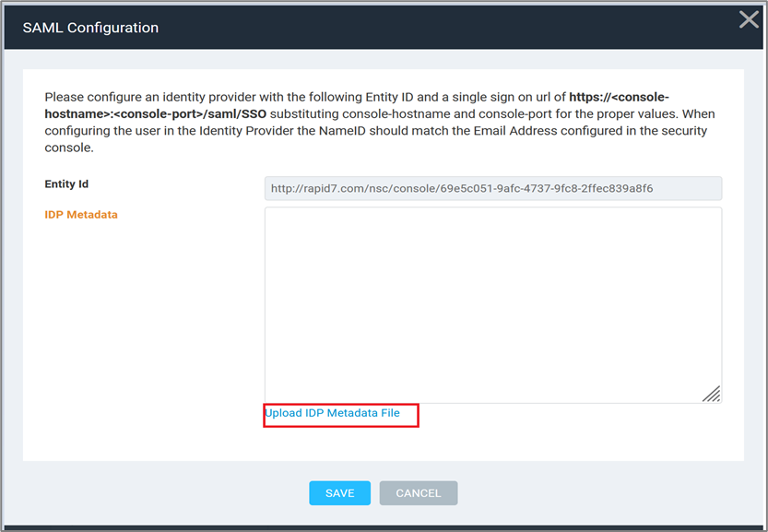Click the bold 'https://' URL start
Screen dimensions: 768x532
coord(592,97)
